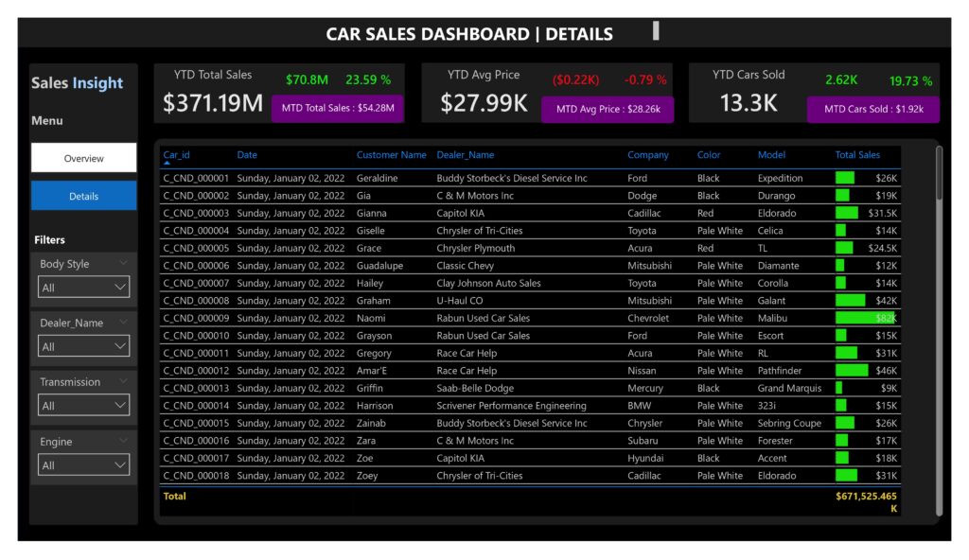969x560 pixels.
Task: Select the Details menu button
Action: click(x=83, y=196)
